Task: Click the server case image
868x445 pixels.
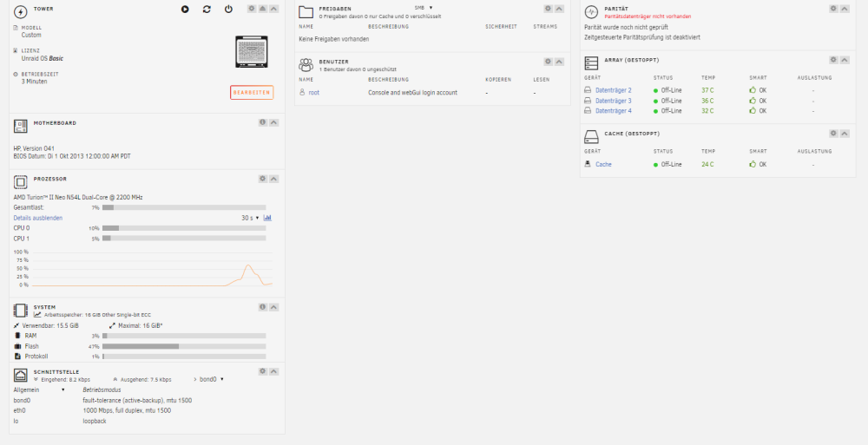Action: coord(252,52)
